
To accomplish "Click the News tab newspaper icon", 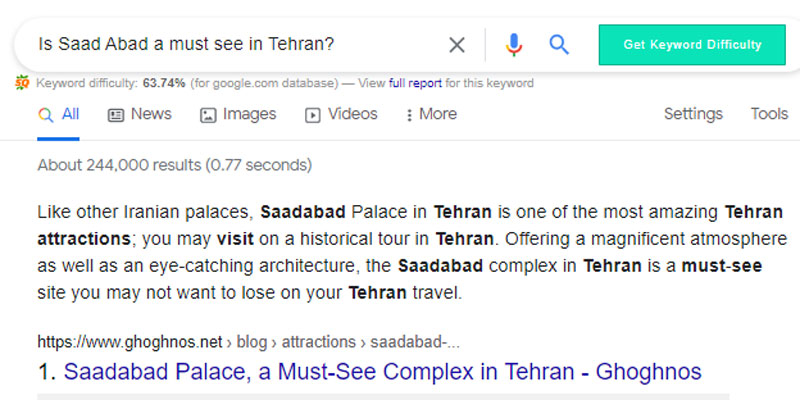I will [116, 115].
